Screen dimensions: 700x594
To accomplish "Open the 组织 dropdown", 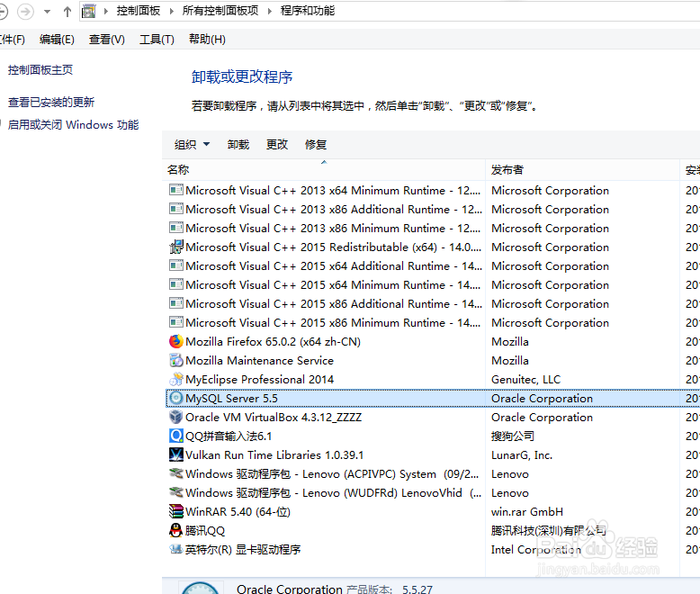I will (192, 144).
